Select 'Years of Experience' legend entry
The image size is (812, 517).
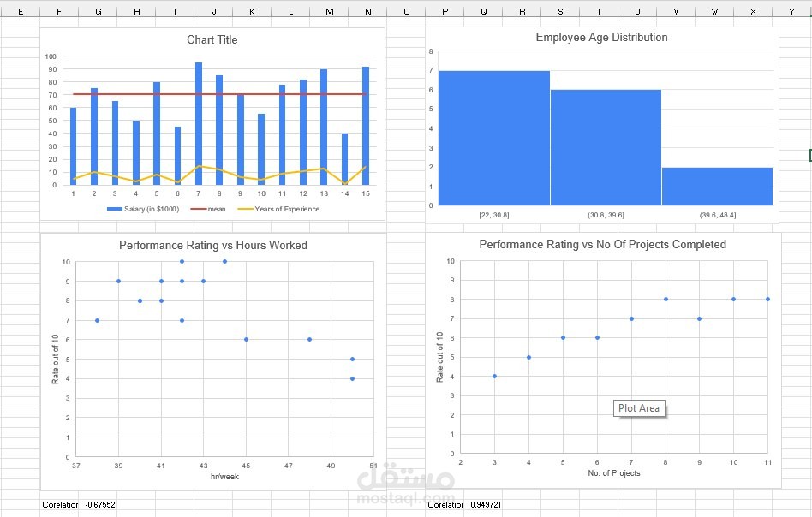tap(278, 209)
